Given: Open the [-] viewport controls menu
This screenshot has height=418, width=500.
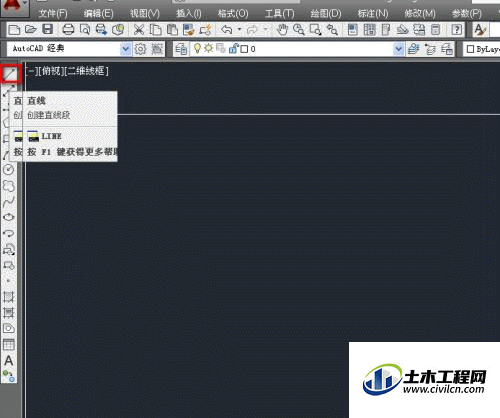Looking at the screenshot, I should (31, 71).
